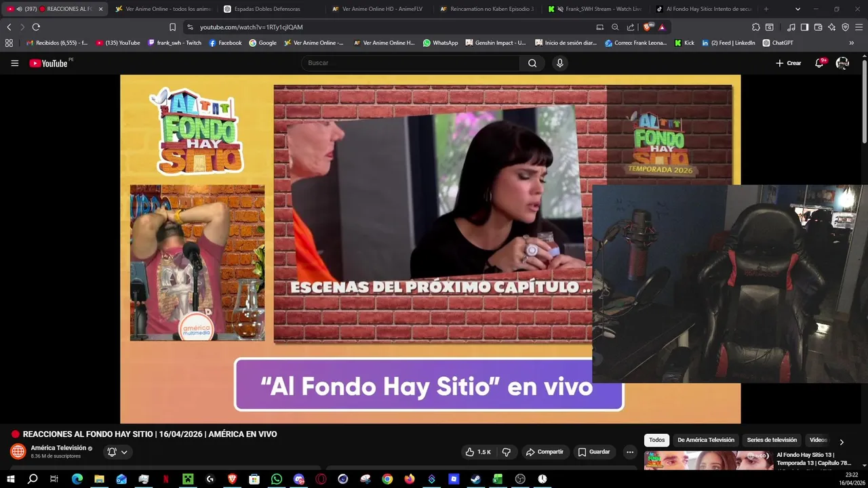Switch to Espadas Dobles Defensoras tab

pyautogui.click(x=271, y=9)
